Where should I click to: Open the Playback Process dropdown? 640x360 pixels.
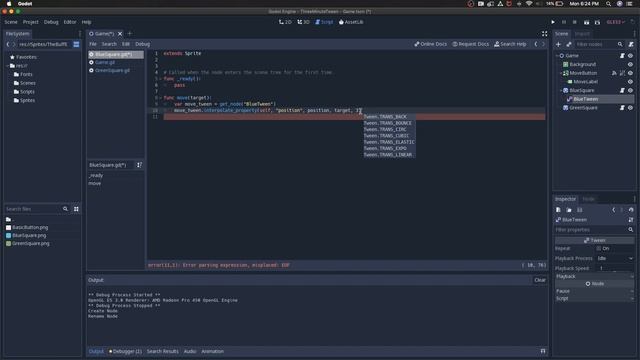pos(615,258)
